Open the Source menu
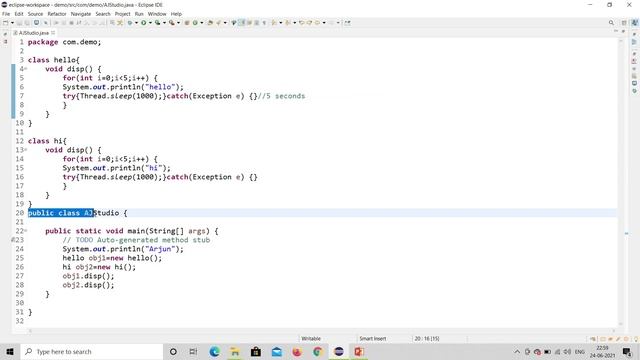This screenshot has width=640, height=360. (35, 14)
